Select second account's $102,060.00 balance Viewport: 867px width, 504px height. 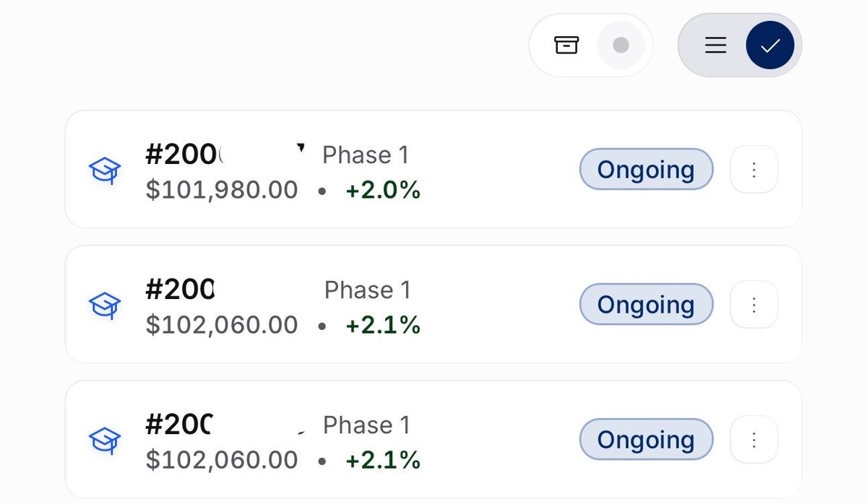[x=222, y=325]
